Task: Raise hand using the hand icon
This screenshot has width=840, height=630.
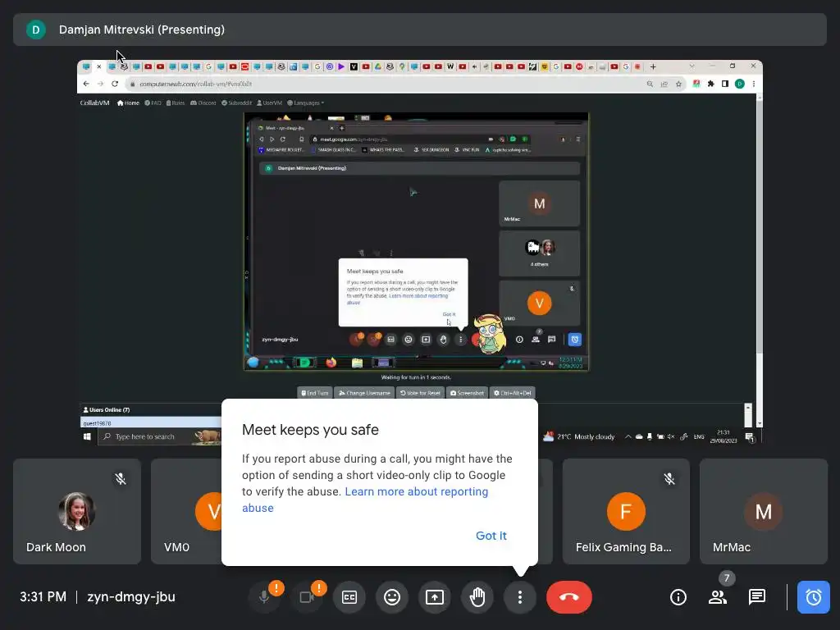Action: click(477, 597)
